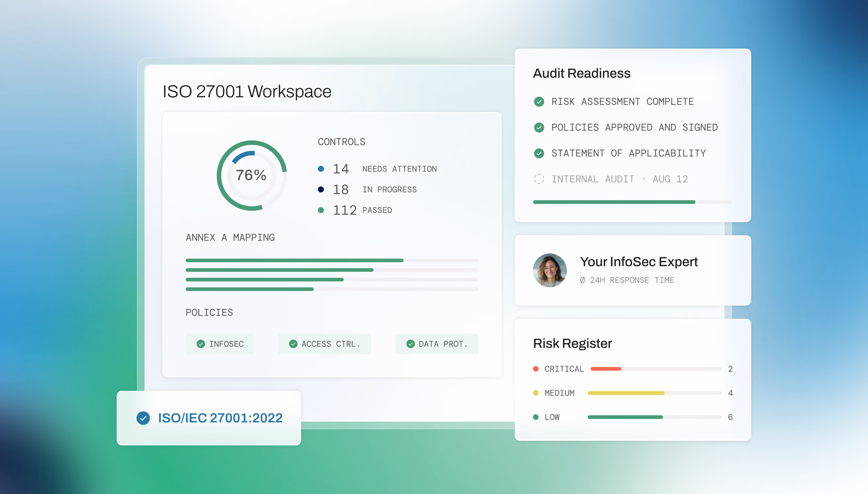Click the Audit Readiness progress bar

(632, 202)
